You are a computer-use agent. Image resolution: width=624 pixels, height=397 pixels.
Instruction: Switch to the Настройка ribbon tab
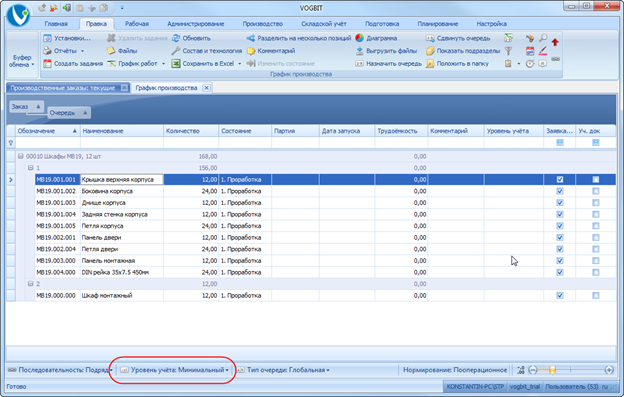click(491, 24)
